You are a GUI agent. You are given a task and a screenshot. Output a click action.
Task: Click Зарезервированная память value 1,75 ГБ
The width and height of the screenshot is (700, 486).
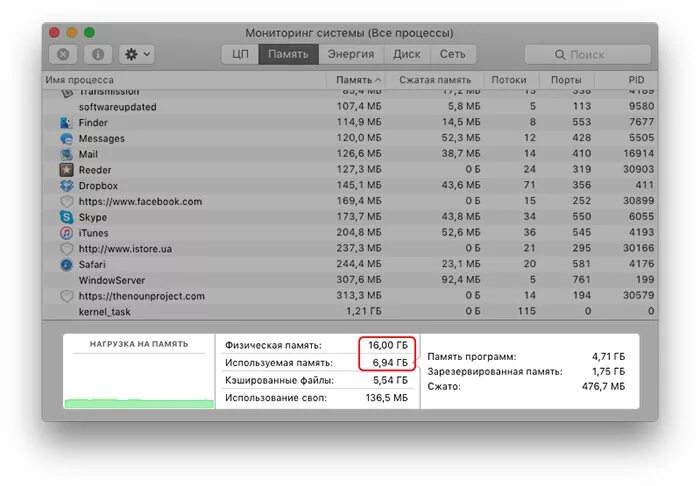point(608,371)
